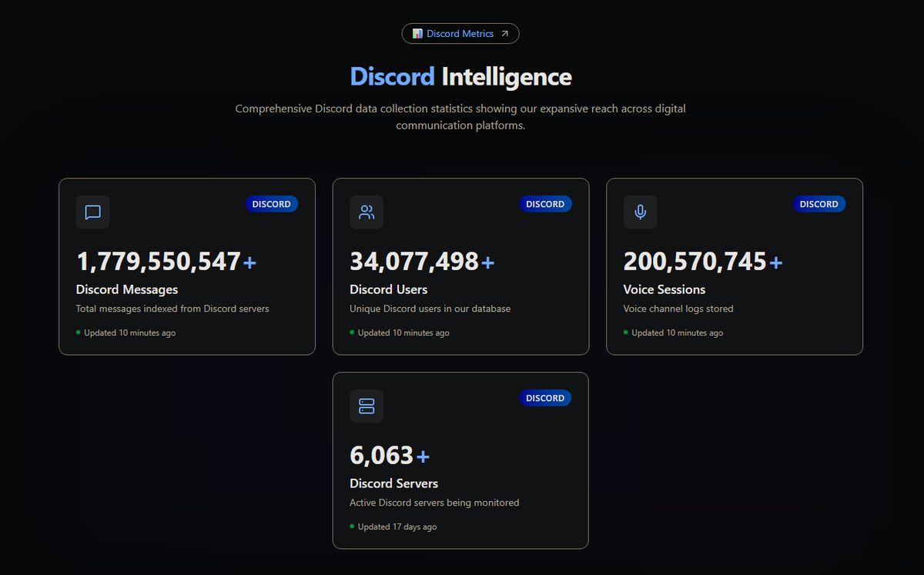Viewport: 924px width, 575px height.
Task: Click the 1,779,550,547 messages count
Action: tap(159, 262)
